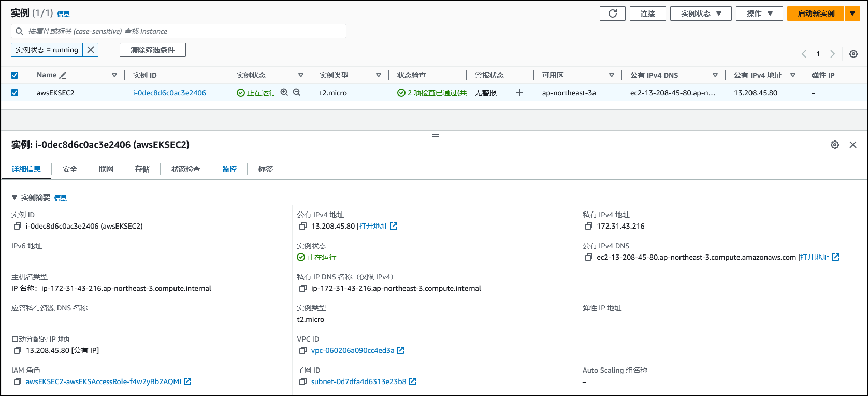Open the 实例状态 actions dropdown button

pos(701,13)
